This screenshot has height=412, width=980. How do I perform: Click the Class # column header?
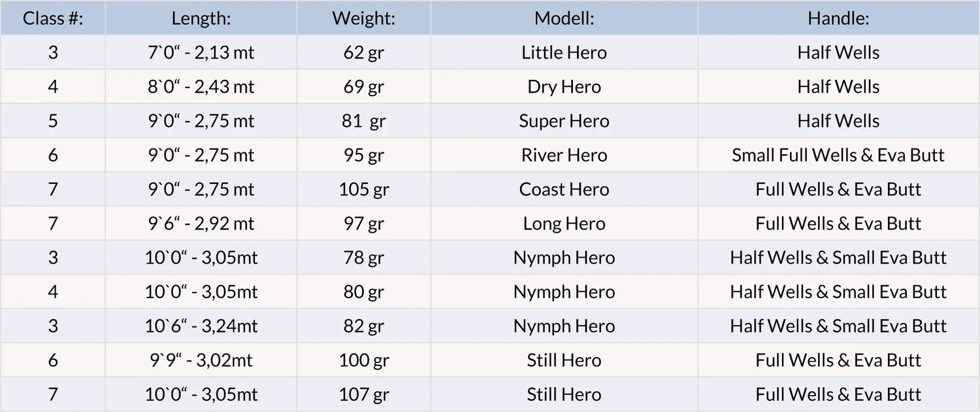tap(53, 18)
